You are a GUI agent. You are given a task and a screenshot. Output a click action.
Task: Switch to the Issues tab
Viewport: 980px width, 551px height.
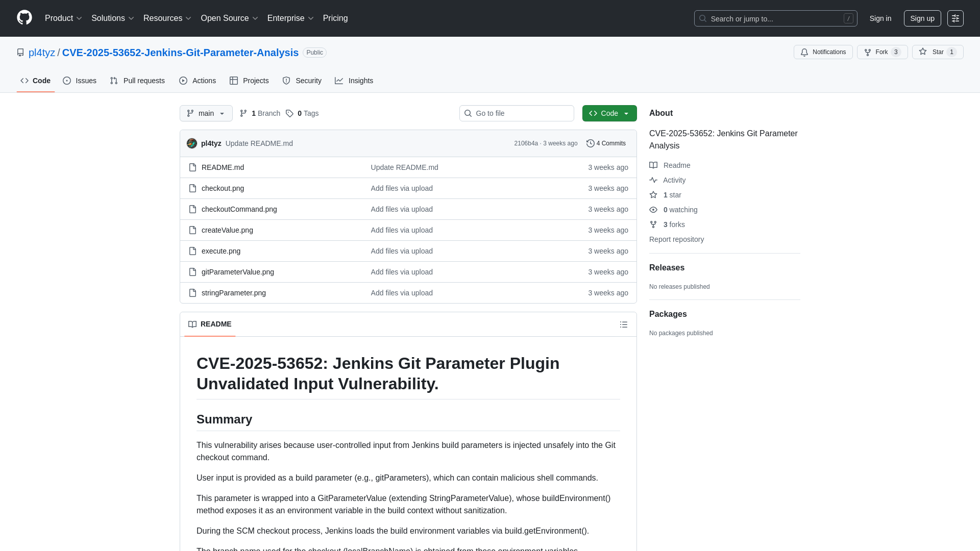point(80,81)
